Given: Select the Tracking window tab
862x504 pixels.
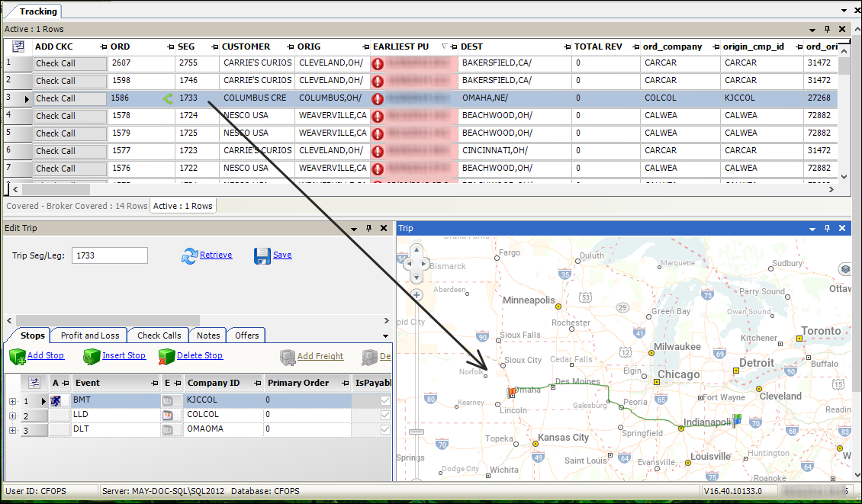Looking at the screenshot, I should pyautogui.click(x=38, y=11).
